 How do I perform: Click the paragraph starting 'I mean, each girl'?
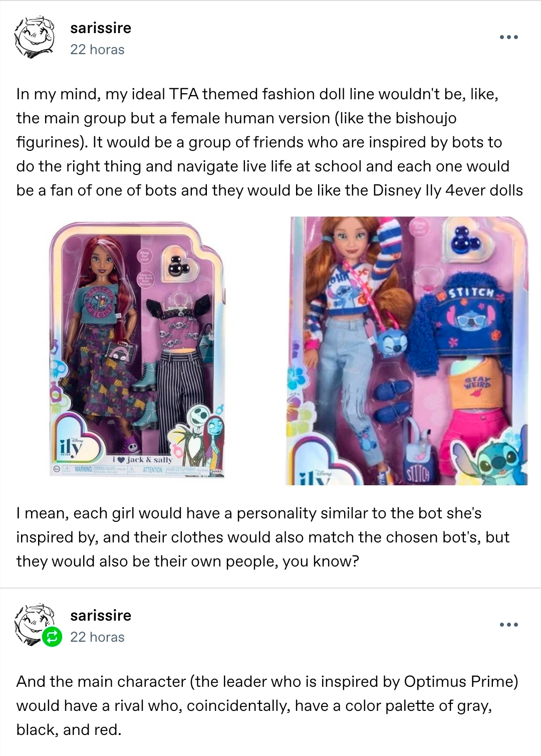pos(262,537)
